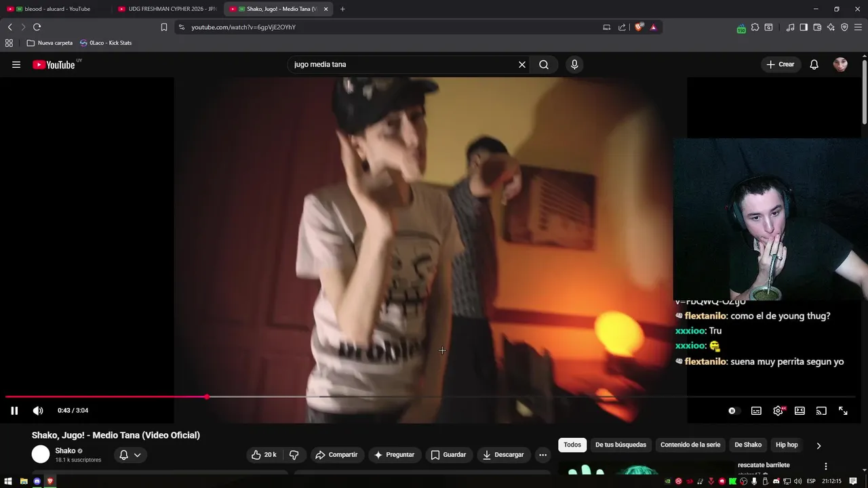868x488 pixels.
Task: Click the address bar URL
Action: pos(243,27)
